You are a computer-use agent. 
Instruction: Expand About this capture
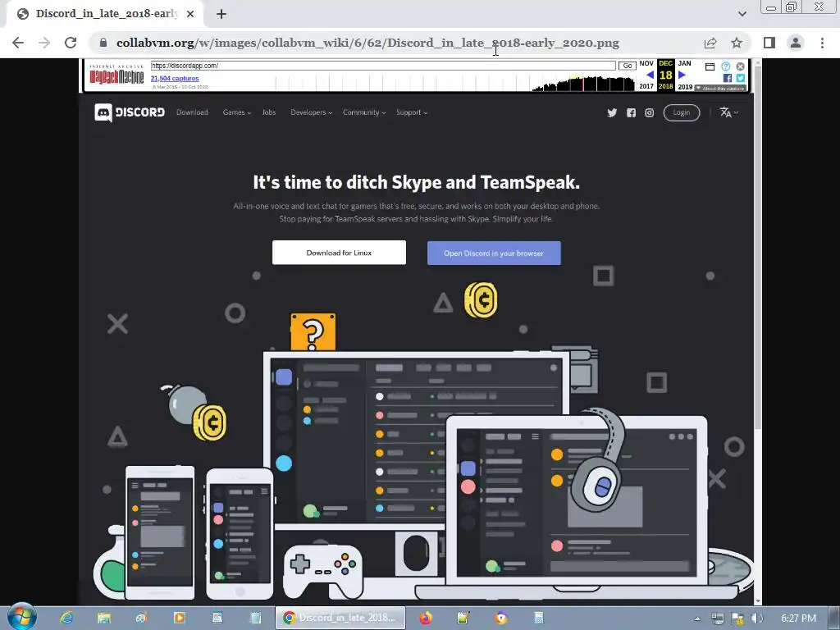720,88
